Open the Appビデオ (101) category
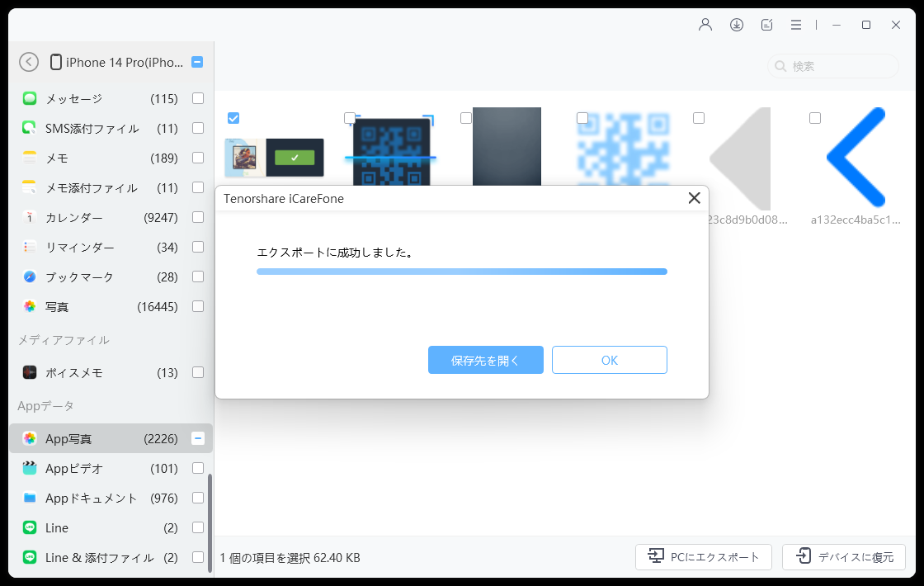The width and height of the screenshot is (924, 586). pos(111,468)
